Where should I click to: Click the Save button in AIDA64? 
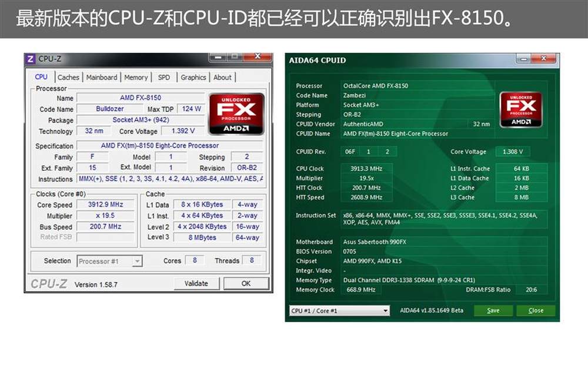point(493,311)
